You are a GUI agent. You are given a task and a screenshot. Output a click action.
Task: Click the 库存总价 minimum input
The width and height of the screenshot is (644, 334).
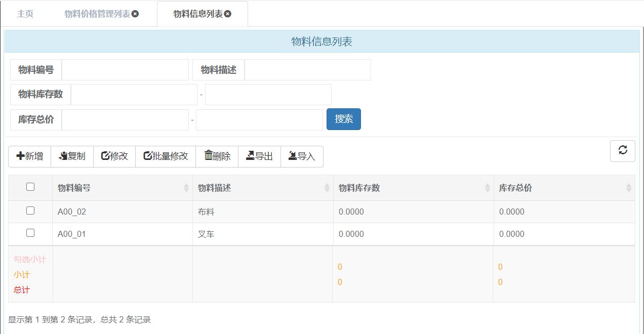125,120
